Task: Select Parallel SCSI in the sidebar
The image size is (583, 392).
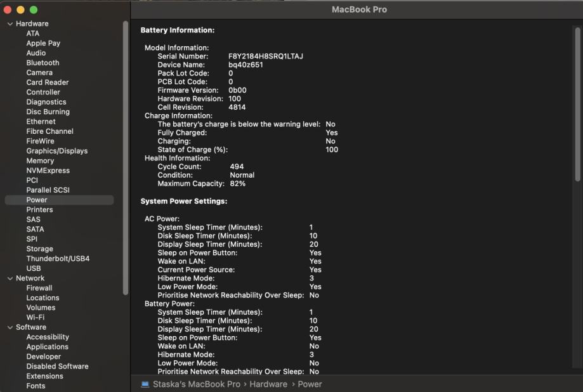Action: click(48, 190)
